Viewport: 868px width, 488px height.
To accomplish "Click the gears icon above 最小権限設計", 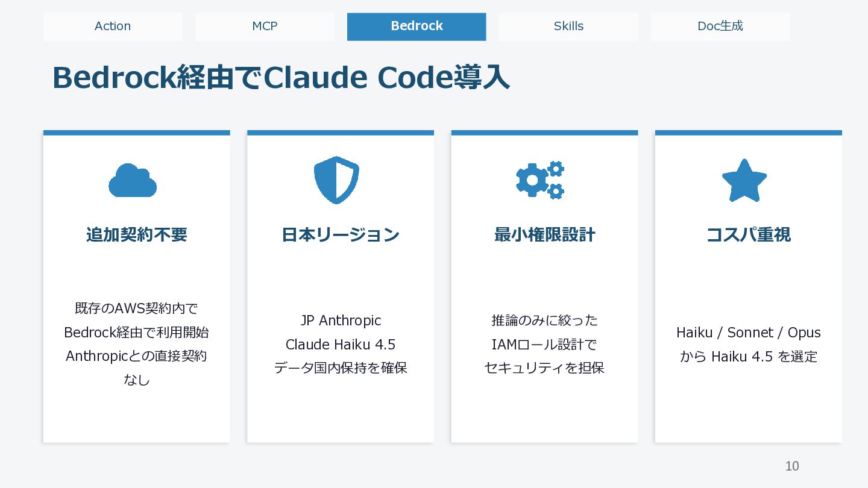I will tap(540, 180).
